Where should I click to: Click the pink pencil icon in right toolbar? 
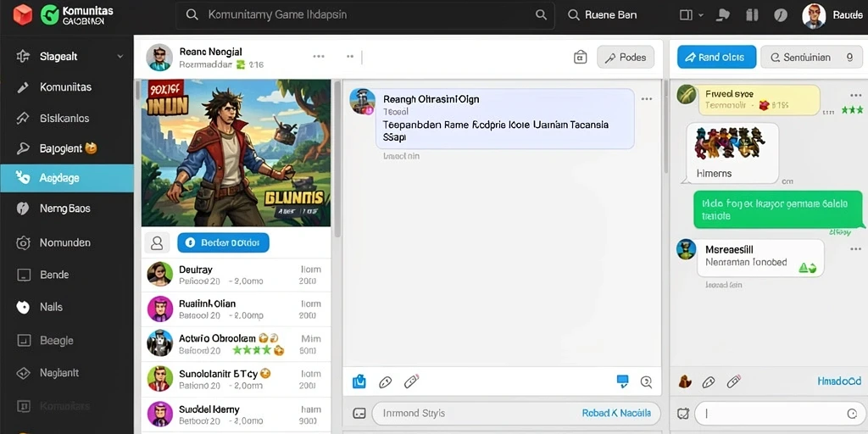(733, 381)
